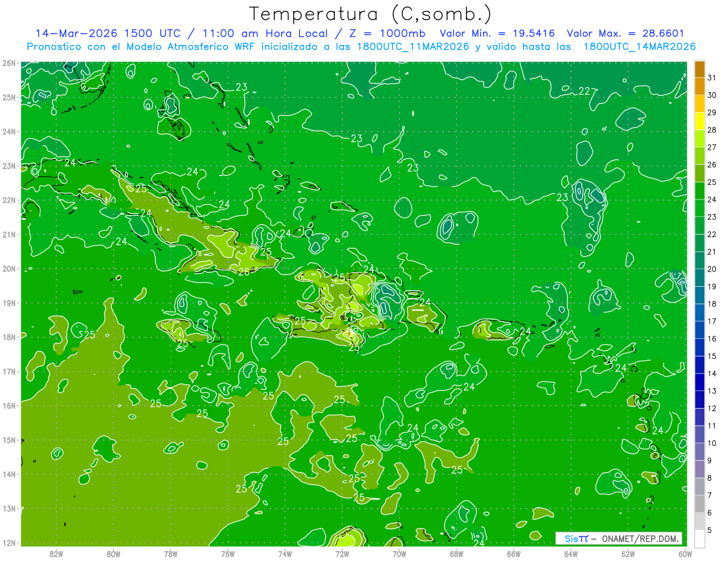Click the 72W longitude label

(342, 554)
